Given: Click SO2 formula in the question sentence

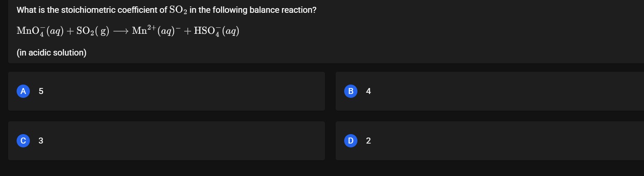Looking at the screenshot, I should click(179, 10).
